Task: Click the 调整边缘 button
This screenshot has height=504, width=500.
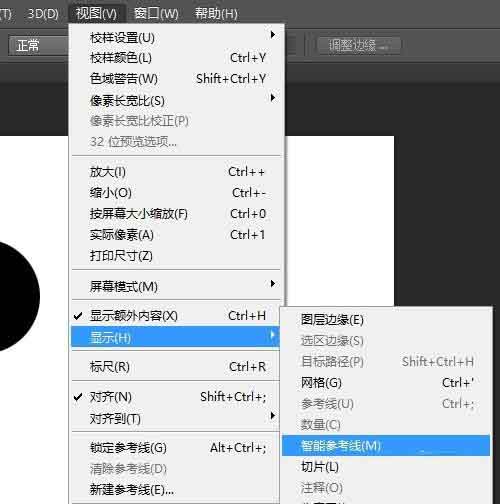Action: 359,45
